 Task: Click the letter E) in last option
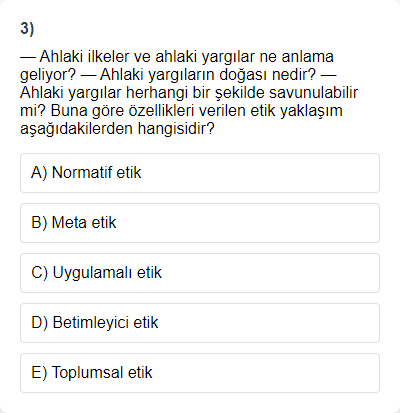39,373
